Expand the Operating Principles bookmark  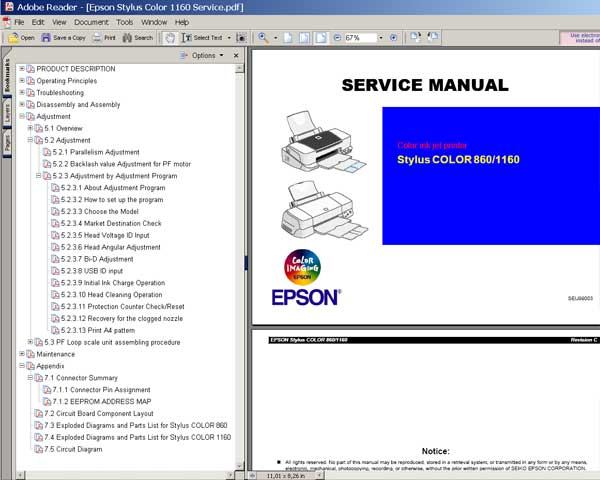click(x=22, y=80)
